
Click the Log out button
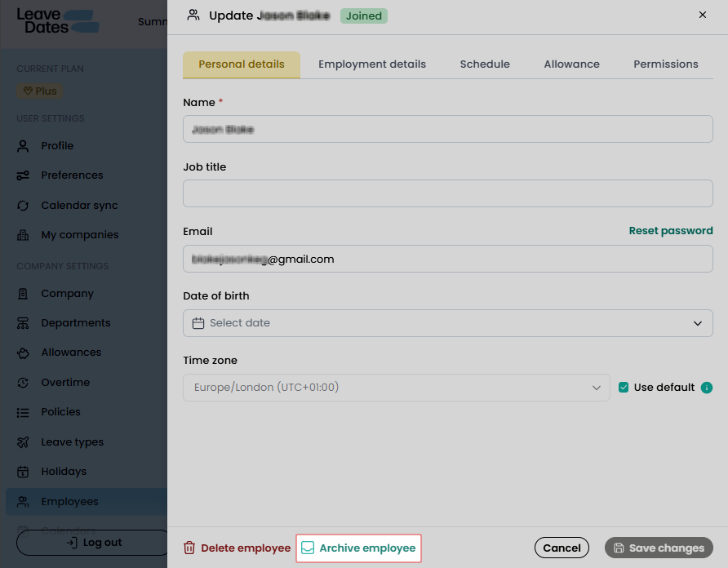pyautogui.click(x=93, y=543)
